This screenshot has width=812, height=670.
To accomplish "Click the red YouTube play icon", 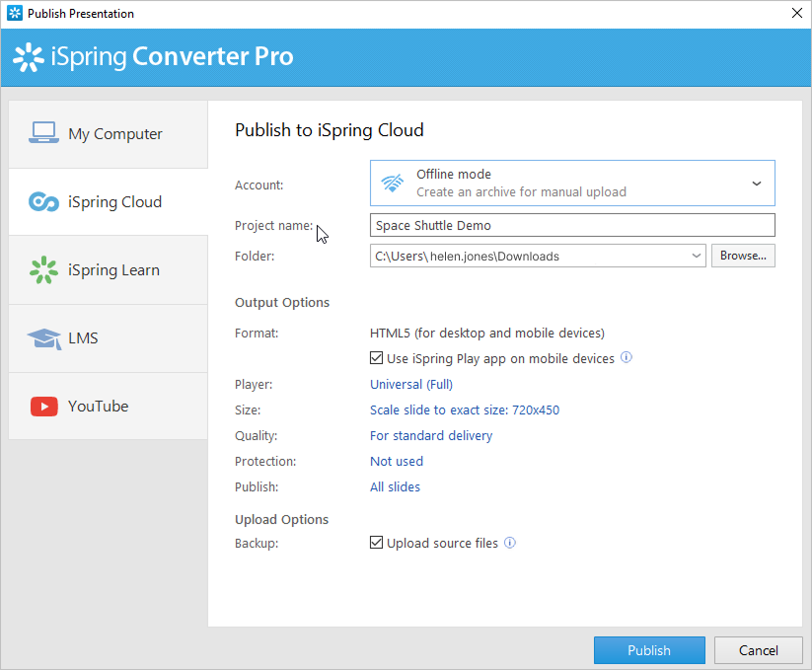I will click(43, 407).
